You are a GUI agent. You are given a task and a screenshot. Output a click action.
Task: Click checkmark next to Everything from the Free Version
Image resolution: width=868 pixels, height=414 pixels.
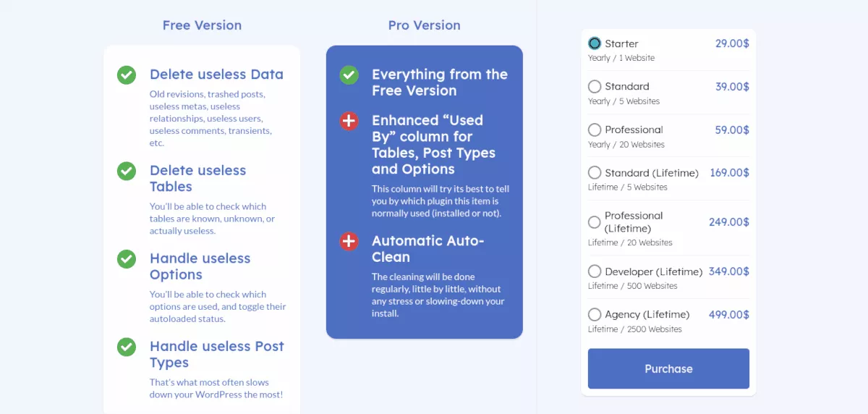tap(349, 75)
